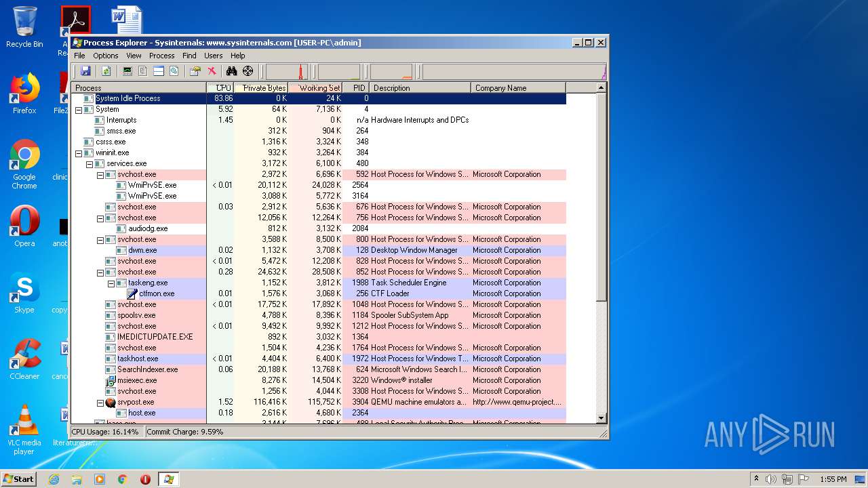Click the Start button
Image resolution: width=868 pixels, height=488 pixels.
coord(18,479)
